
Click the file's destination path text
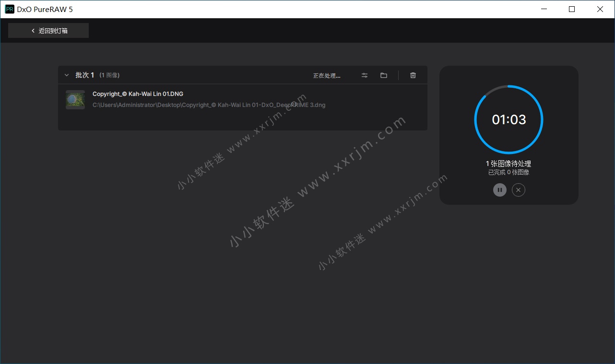[209, 105]
